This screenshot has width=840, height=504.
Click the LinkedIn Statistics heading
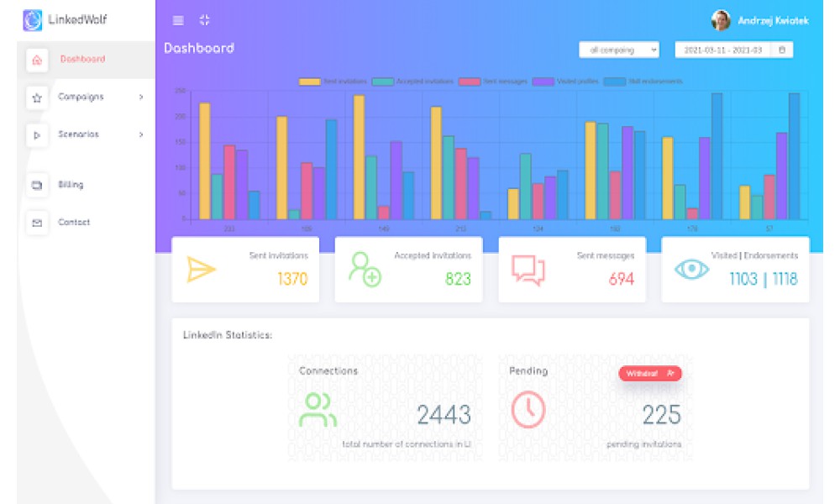(228, 335)
